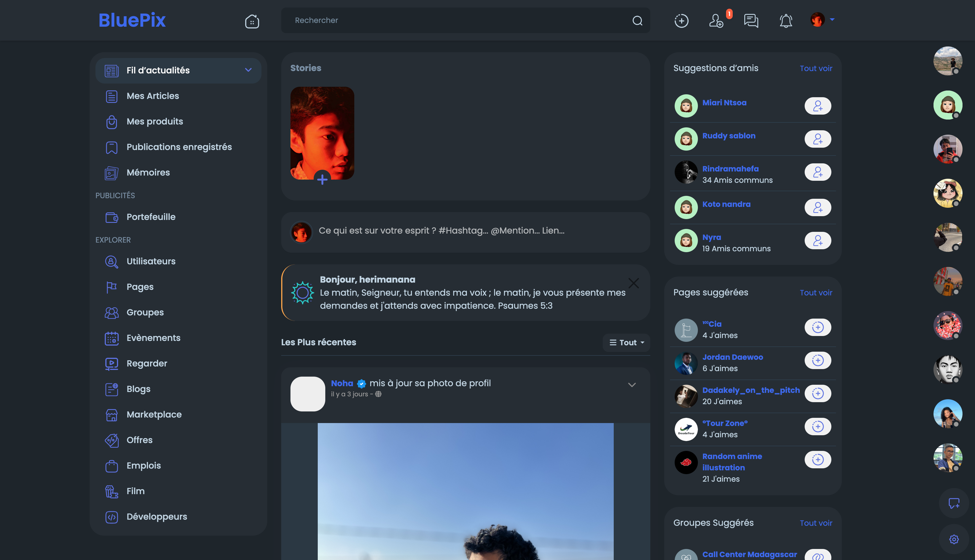Click the post composer text box
Screen dimensions: 975x560
[465, 232]
